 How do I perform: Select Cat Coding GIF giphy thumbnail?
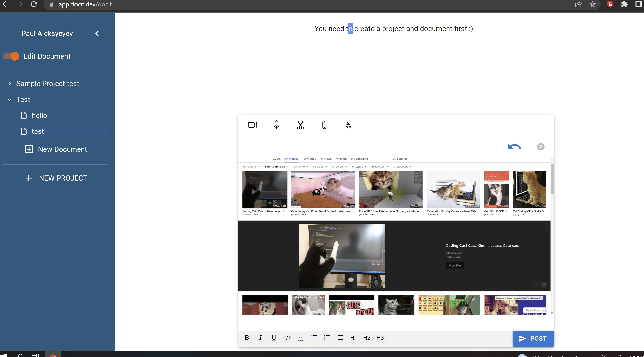[x=529, y=189]
